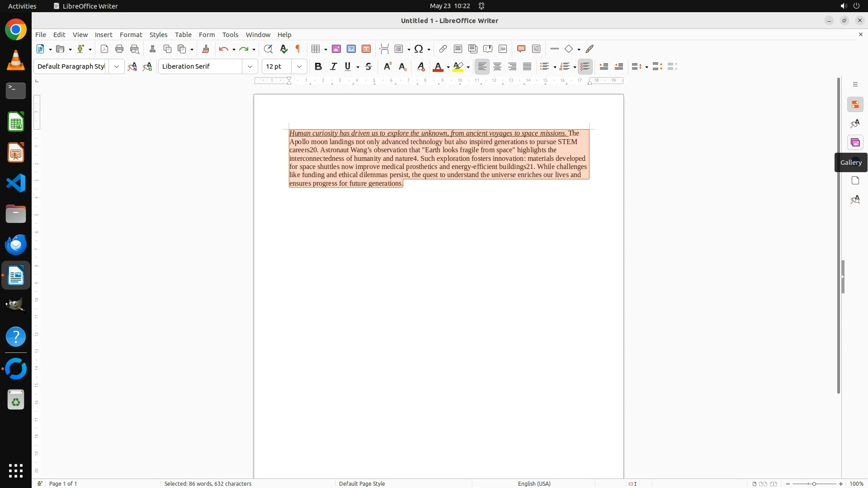The width and height of the screenshot is (868, 488).
Task: Open the font size dropdown list
Action: pos(299,66)
